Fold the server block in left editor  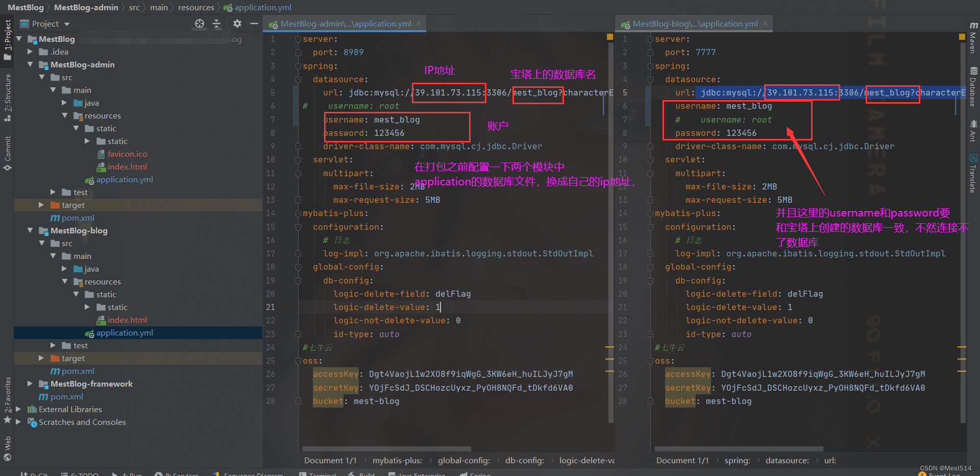[298, 39]
